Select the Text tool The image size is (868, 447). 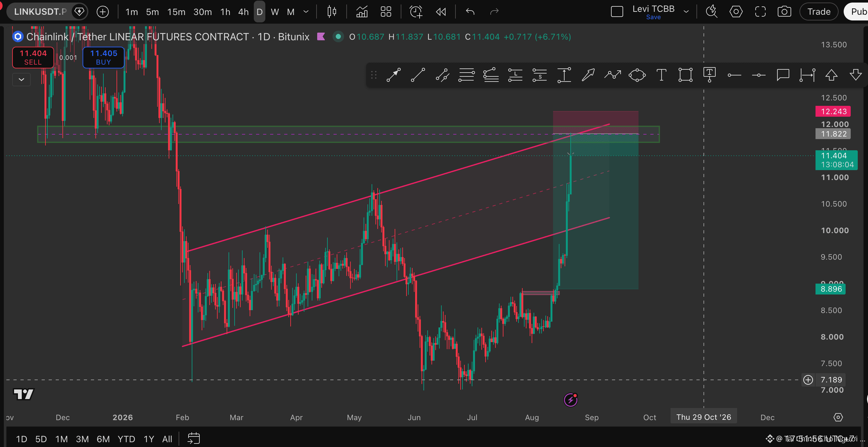662,75
